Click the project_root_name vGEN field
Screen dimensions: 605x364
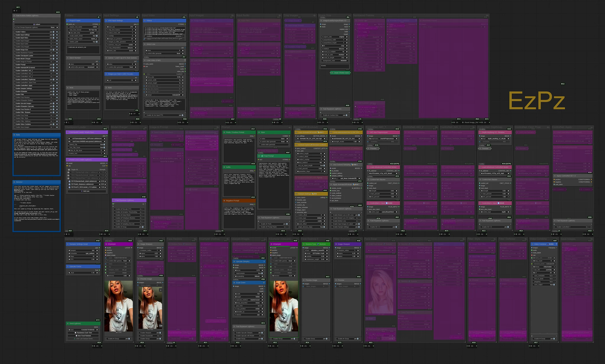(x=83, y=27)
